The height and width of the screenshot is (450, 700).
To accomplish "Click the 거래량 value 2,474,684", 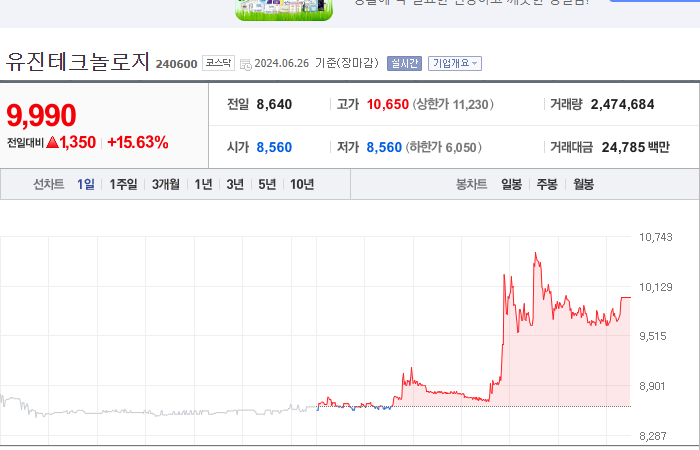I will pyautogui.click(x=622, y=104).
